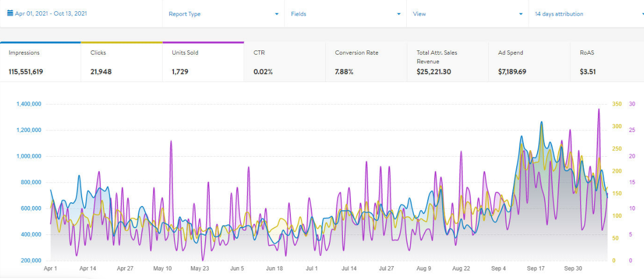The width and height of the screenshot is (644, 279).
Task: Open the Apr 01 - Oct 13 date picker
Action: coord(51,13)
